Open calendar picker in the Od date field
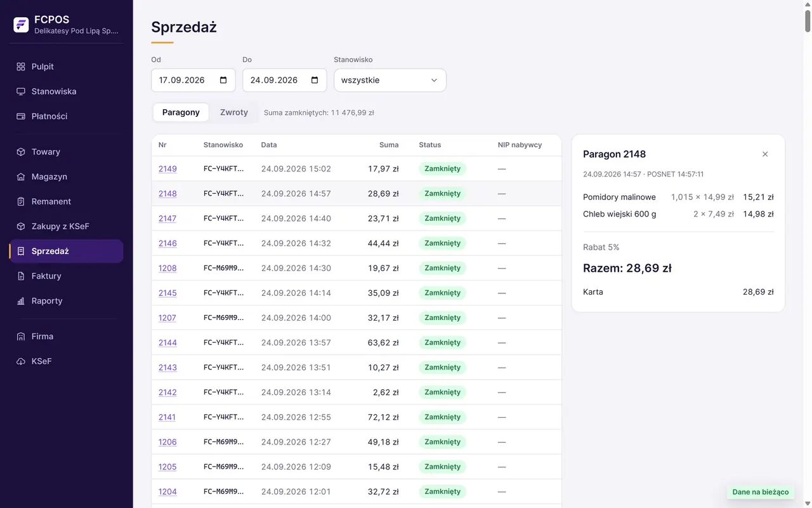The width and height of the screenshot is (812, 508). click(223, 80)
